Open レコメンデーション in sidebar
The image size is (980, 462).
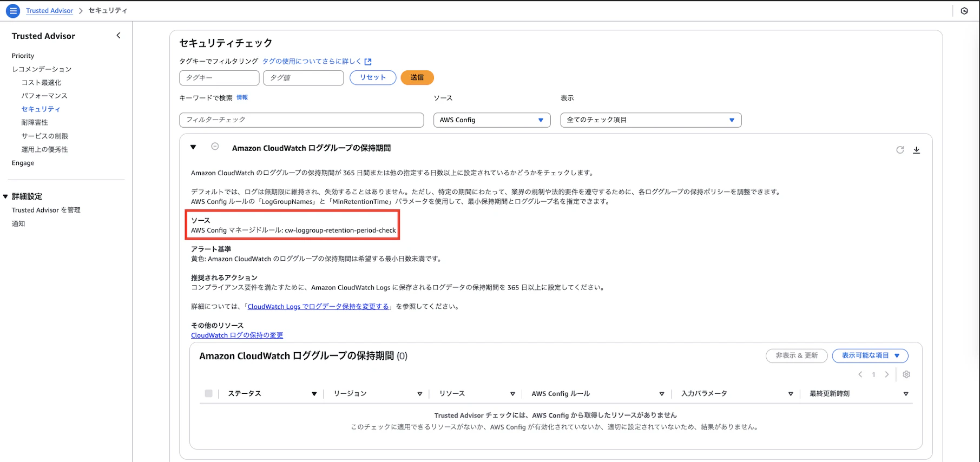(x=42, y=69)
